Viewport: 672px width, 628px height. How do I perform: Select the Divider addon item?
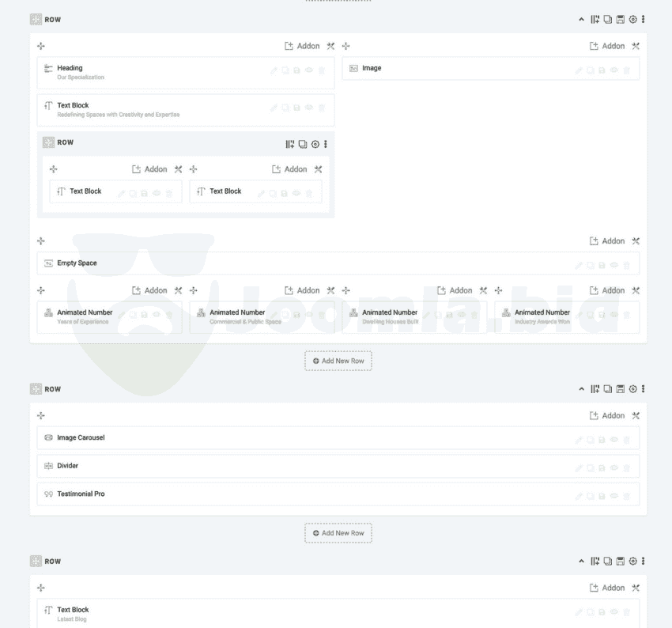pyautogui.click(x=68, y=466)
